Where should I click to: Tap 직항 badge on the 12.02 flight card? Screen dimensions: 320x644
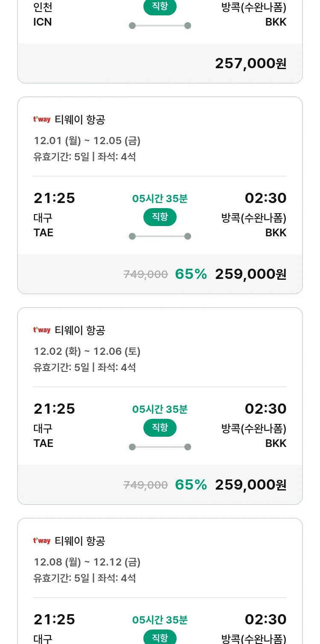[160, 428]
